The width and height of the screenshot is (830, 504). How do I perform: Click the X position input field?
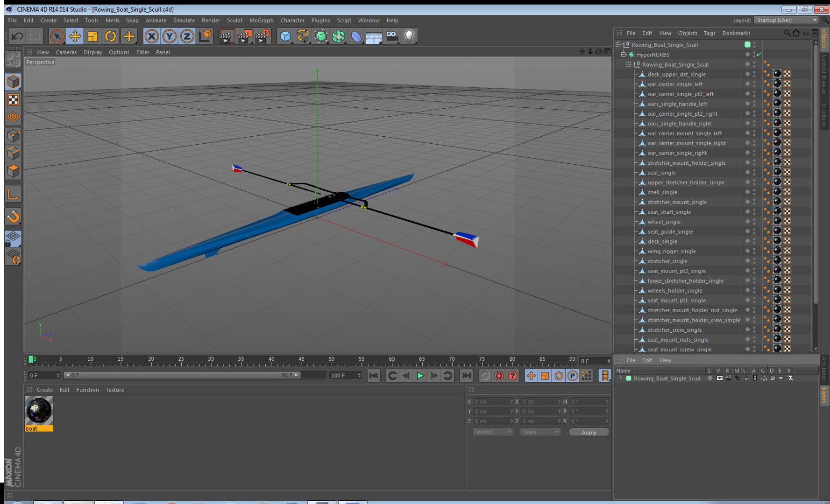click(x=493, y=402)
